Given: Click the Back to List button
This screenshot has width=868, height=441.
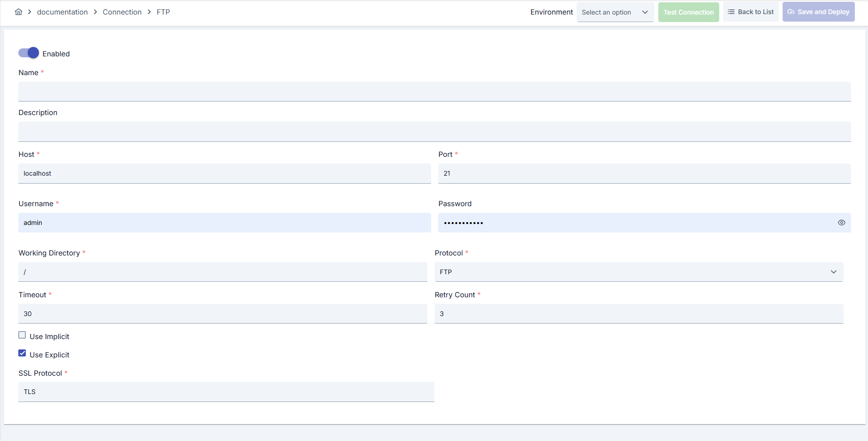Looking at the screenshot, I should (751, 12).
